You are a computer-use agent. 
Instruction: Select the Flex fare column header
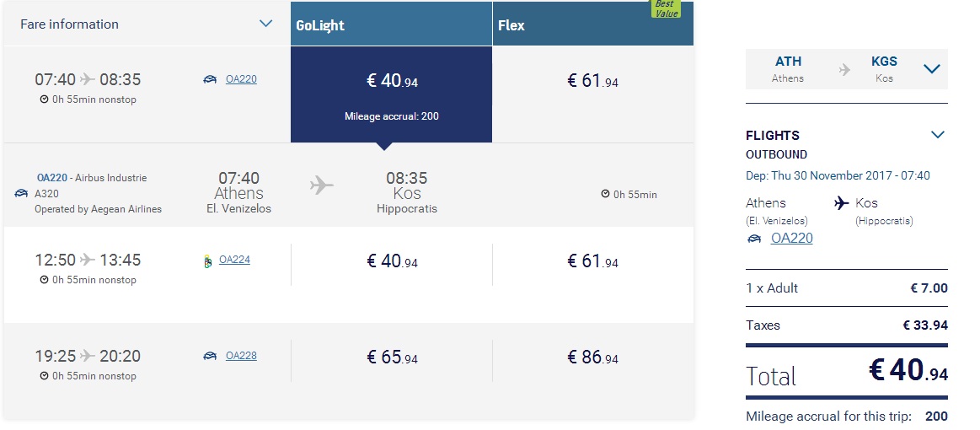(593, 24)
